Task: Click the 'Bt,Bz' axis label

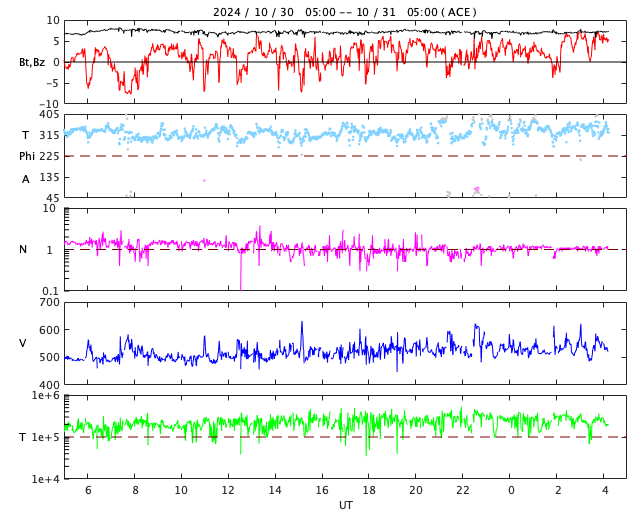Action: (x=32, y=62)
